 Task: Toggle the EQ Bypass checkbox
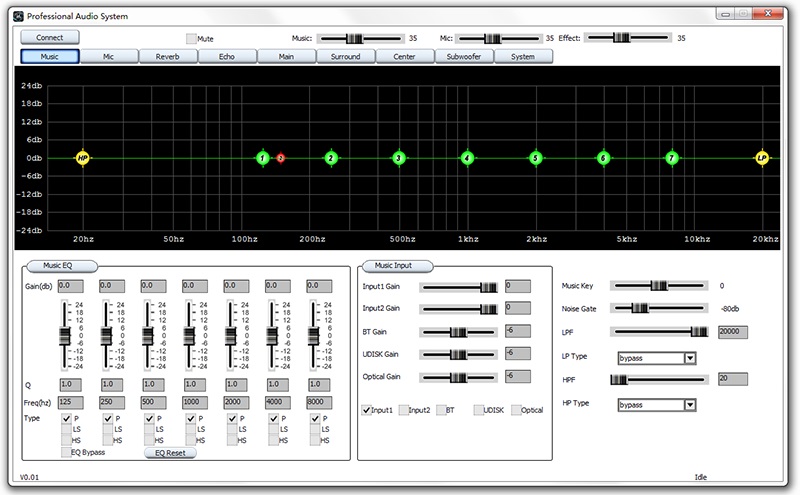(68, 452)
